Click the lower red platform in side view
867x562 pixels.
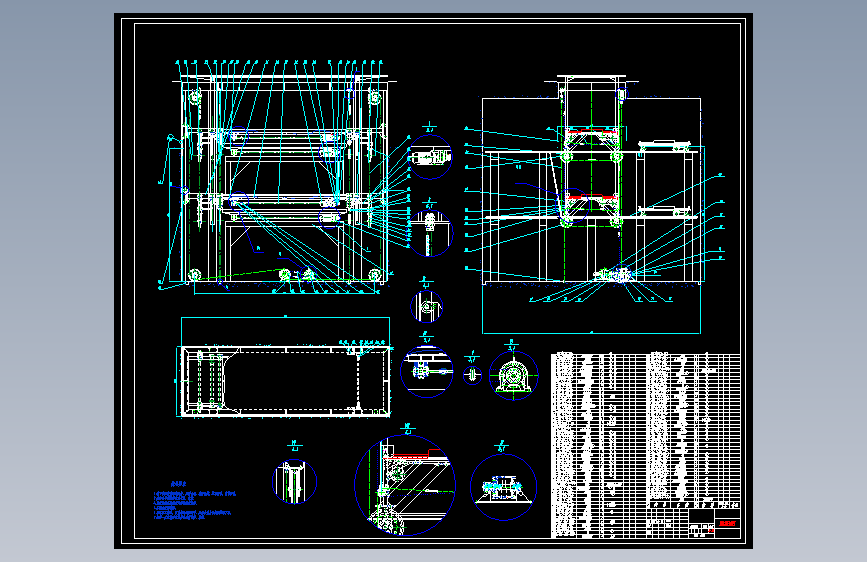592,196
